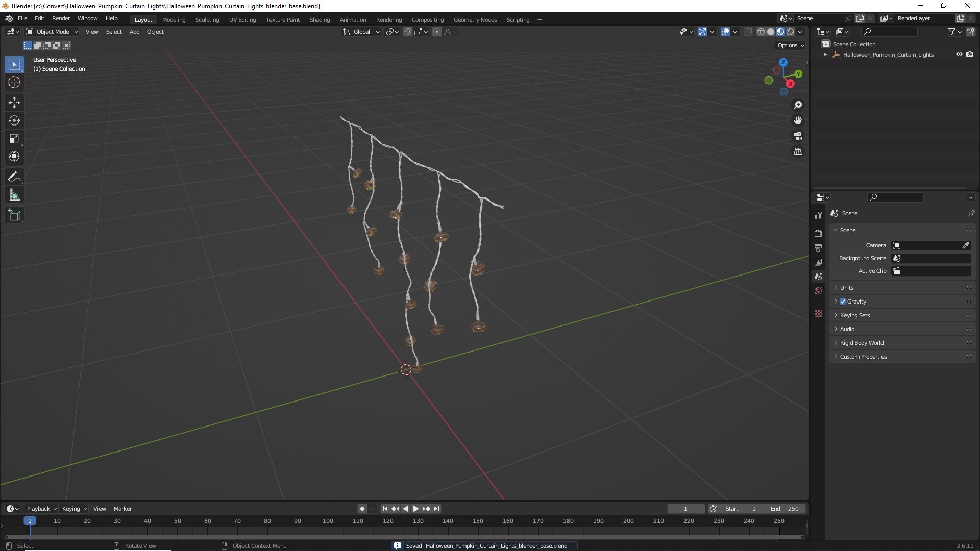Select the Rotate tool

(14, 120)
